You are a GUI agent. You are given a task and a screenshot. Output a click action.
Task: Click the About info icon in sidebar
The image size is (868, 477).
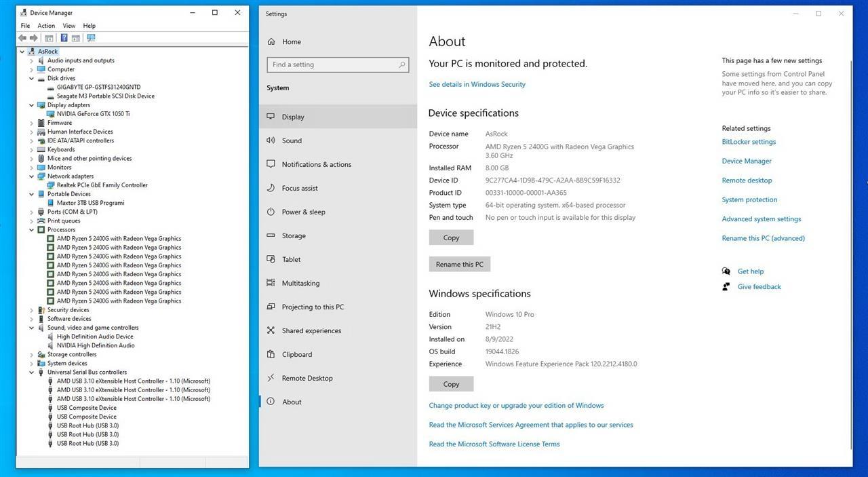[271, 402]
